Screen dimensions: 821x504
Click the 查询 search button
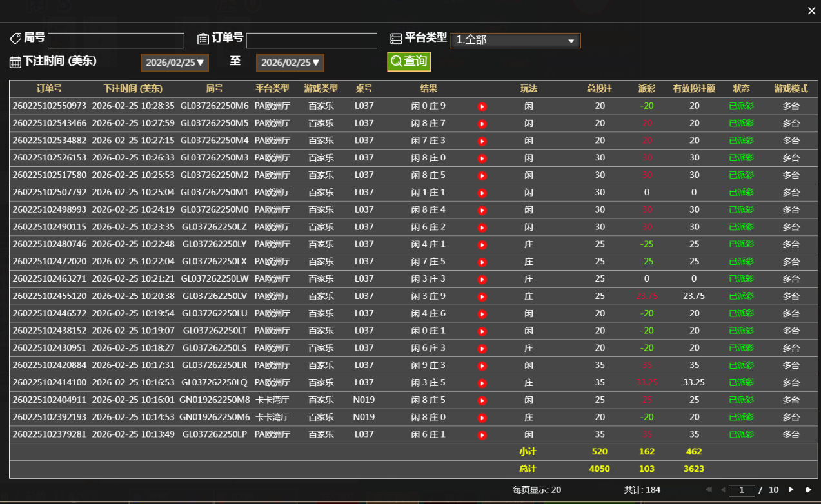click(409, 61)
